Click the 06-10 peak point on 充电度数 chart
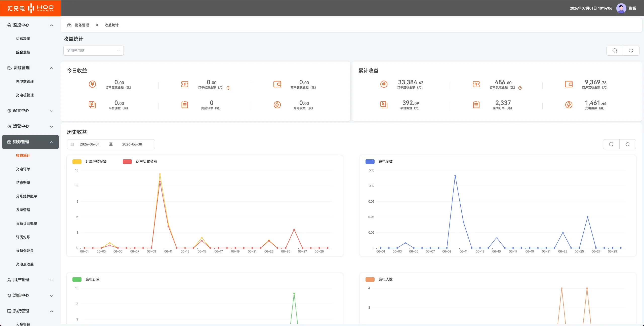The image size is (644, 326). pyautogui.click(x=455, y=176)
